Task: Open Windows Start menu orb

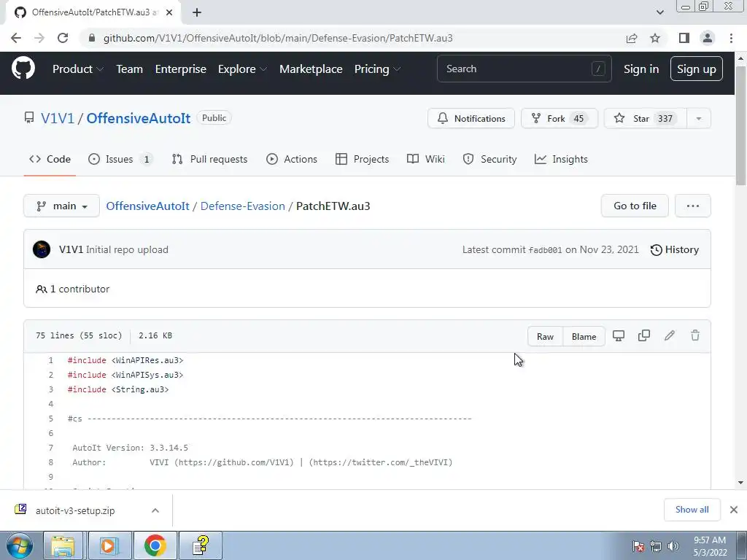Action: click(20, 545)
